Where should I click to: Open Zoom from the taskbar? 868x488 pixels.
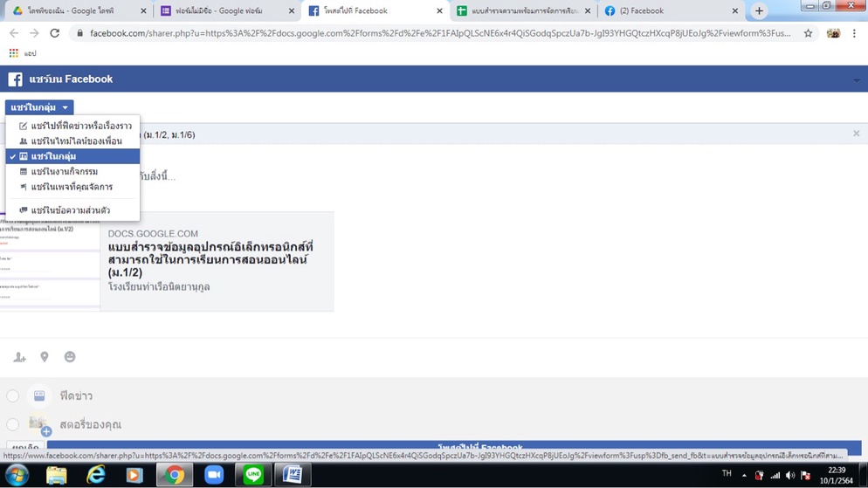(x=214, y=475)
